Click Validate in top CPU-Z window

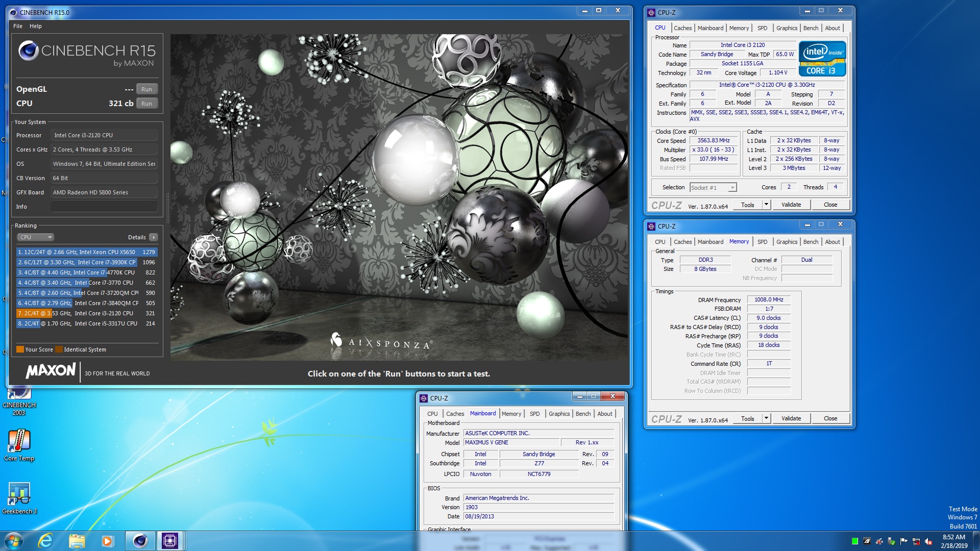[x=791, y=205]
